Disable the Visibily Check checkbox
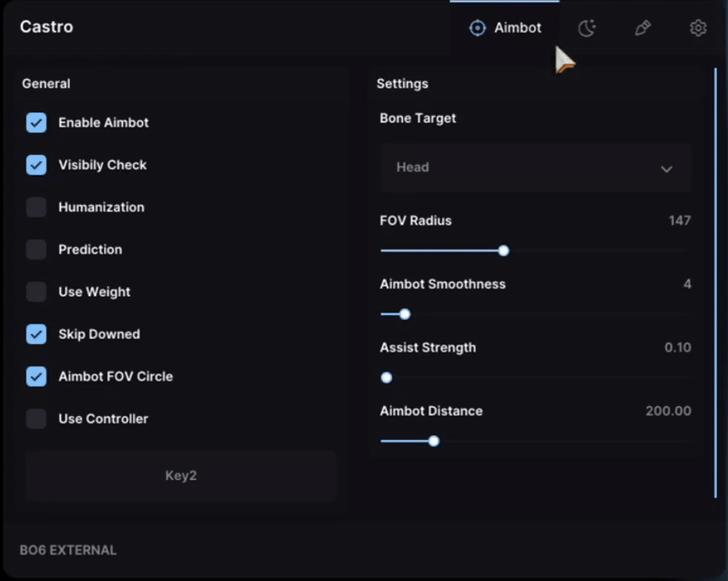This screenshot has height=581, width=728. click(36, 165)
